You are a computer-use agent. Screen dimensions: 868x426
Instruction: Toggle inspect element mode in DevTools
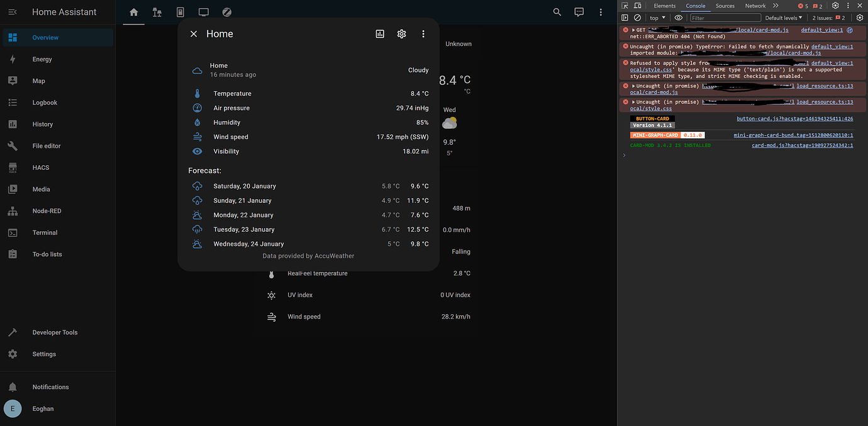[x=624, y=6]
